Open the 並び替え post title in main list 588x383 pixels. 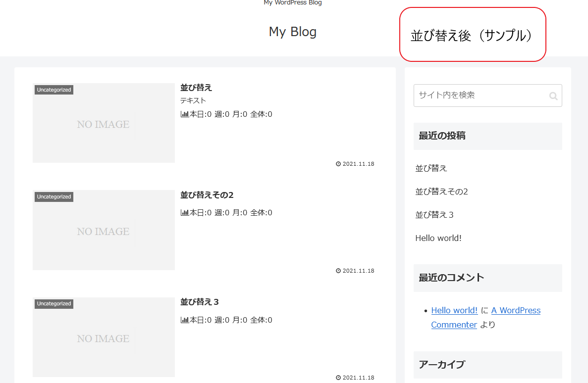[x=196, y=88]
